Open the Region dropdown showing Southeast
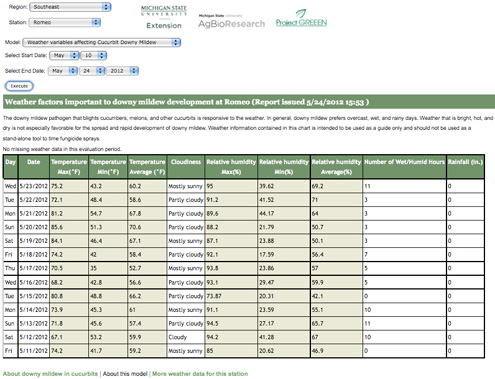 pos(70,7)
